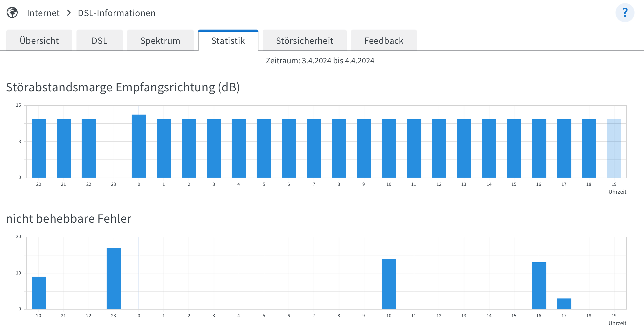Click the hour 8 bar in Störabstandsmarge chart

339,148
